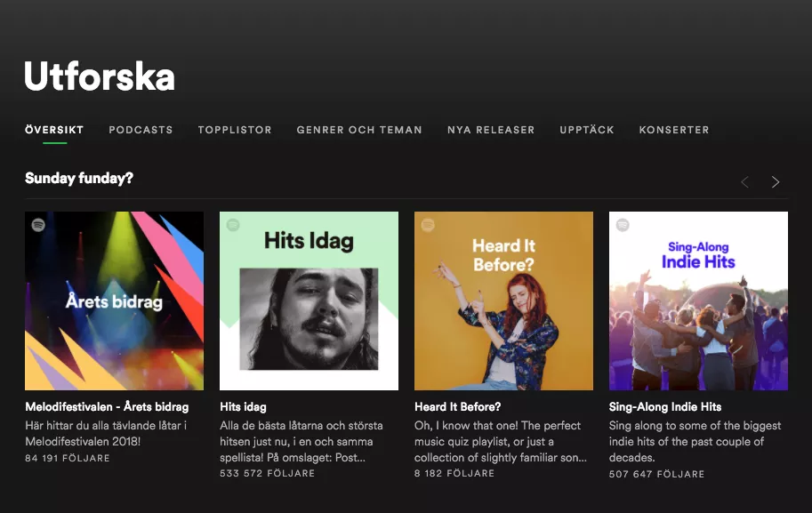Click the 533 572 FÖLJARE follower count
Screen dimensions: 812x513
point(268,473)
